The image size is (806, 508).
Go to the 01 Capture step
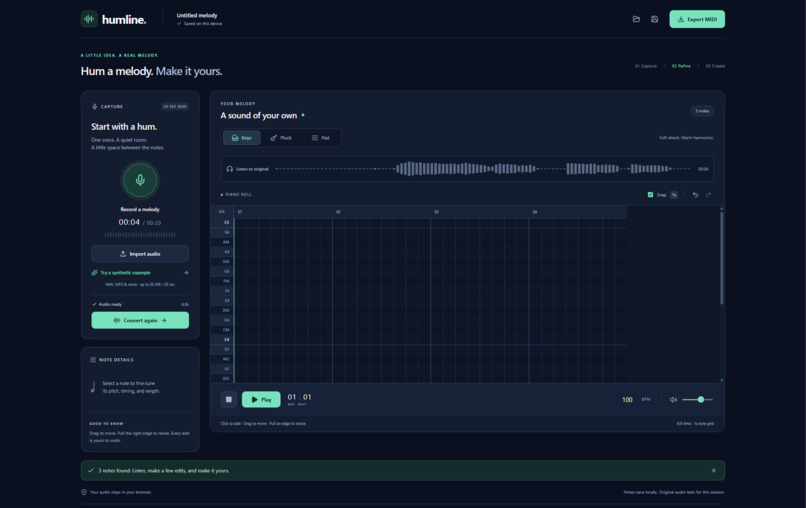[x=646, y=66]
